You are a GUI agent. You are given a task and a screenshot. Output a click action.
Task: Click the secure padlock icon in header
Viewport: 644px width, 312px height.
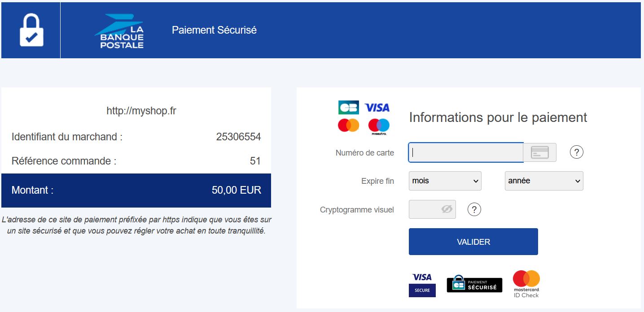[31, 30]
